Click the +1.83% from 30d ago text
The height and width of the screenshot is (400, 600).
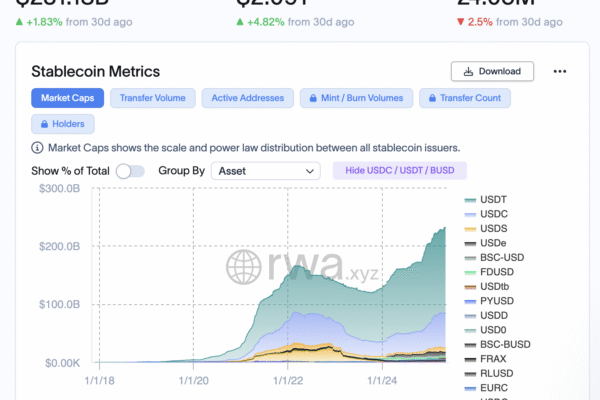(74, 22)
